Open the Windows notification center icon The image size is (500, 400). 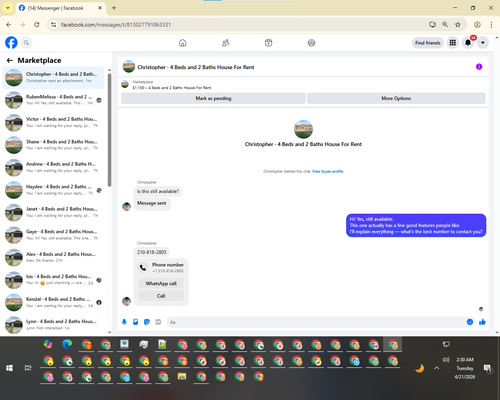(488, 368)
